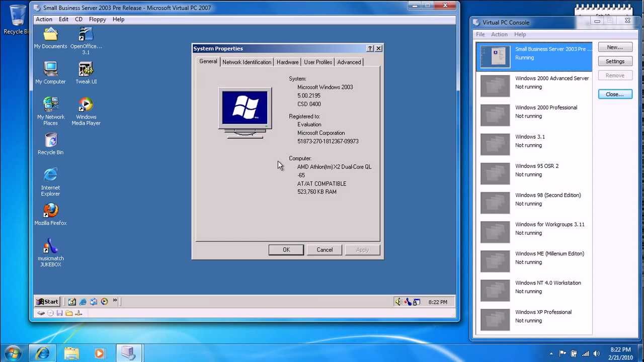Open File menu in Virtual PC Console
Screen dimensions: 644x362
(x=480, y=34)
